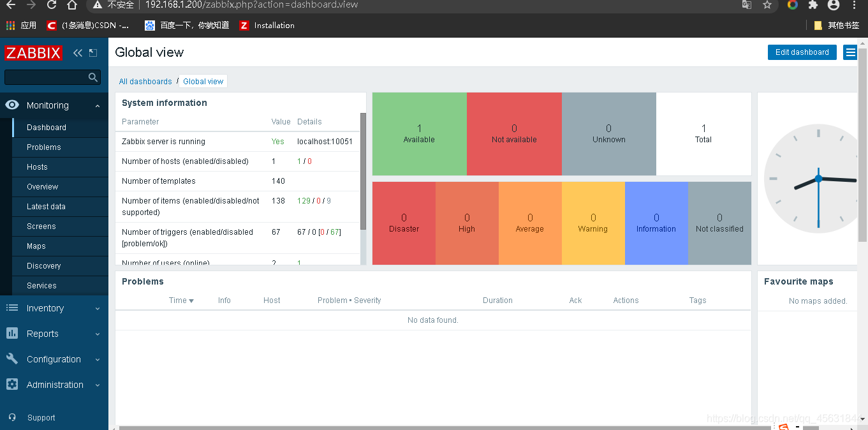Image resolution: width=868 pixels, height=430 pixels.
Task: Bookmark this page with star icon
Action: point(767,5)
